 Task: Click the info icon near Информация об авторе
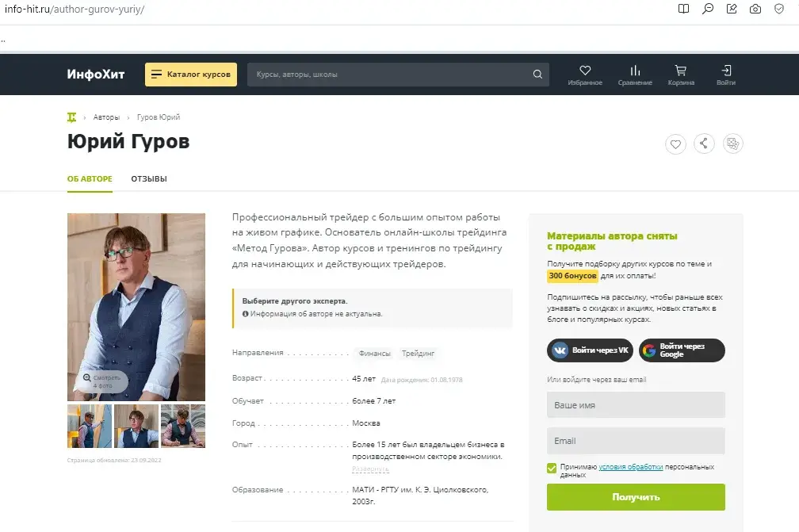click(x=246, y=314)
